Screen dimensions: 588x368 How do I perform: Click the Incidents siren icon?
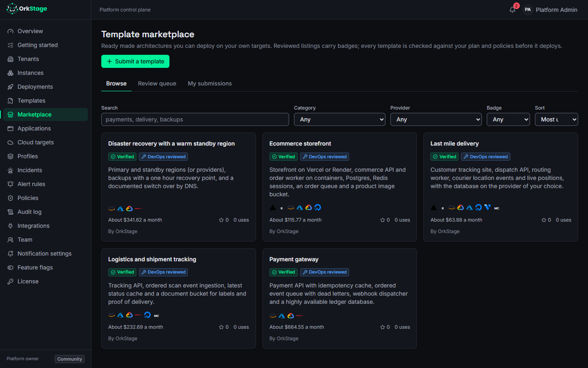(x=11, y=170)
